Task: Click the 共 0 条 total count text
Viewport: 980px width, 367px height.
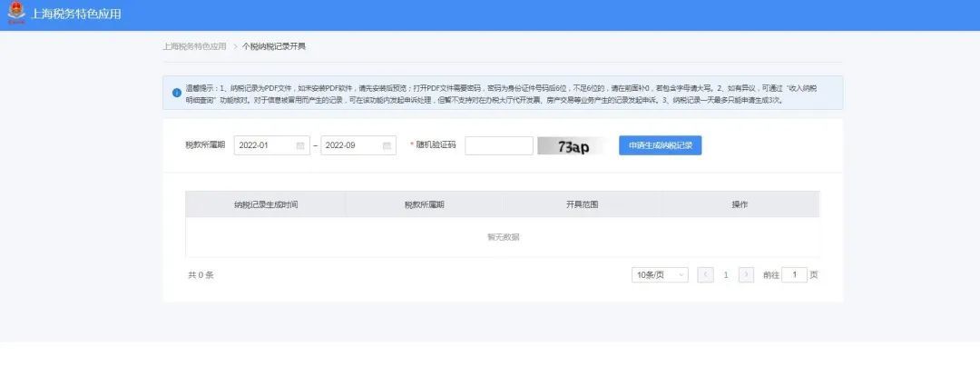Action: click(201, 275)
